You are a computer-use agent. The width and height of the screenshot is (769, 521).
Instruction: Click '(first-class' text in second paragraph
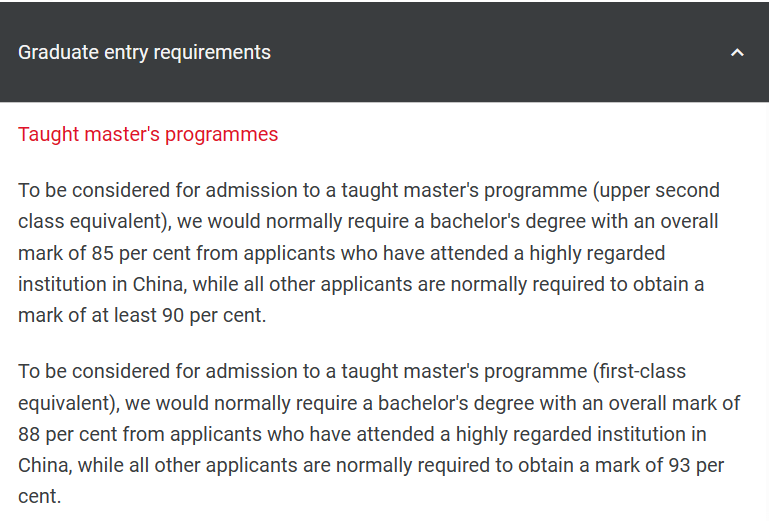coord(640,372)
